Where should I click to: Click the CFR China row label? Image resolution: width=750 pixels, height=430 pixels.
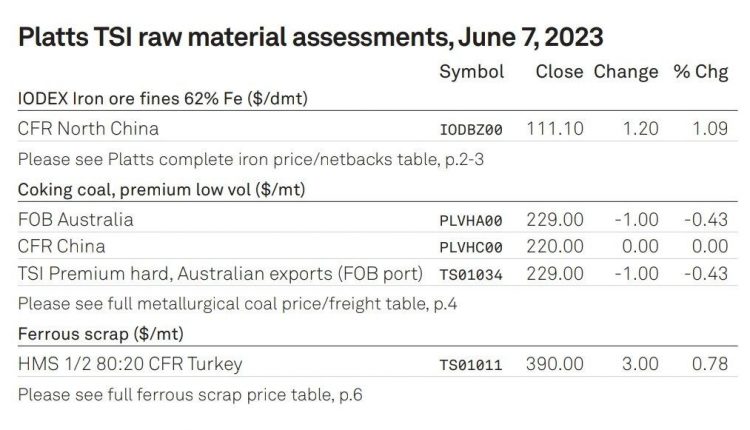coord(62,246)
